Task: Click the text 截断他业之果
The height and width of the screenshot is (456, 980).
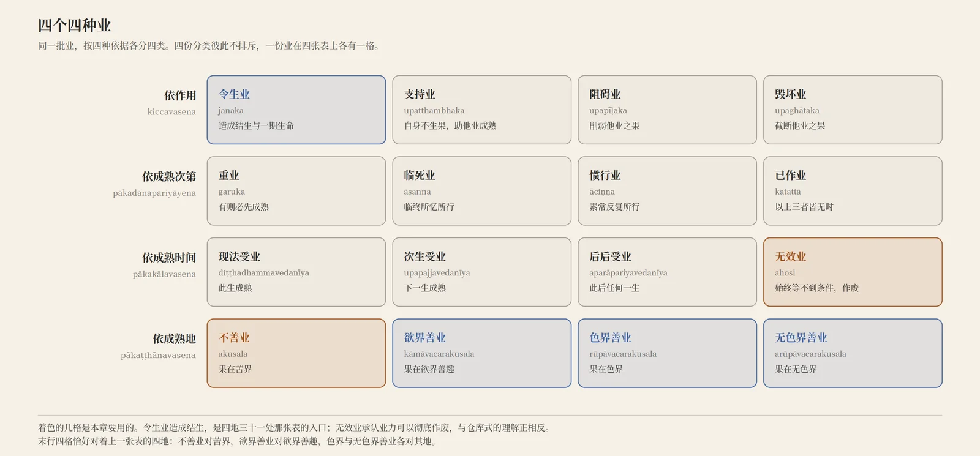Action: [x=800, y=125]
